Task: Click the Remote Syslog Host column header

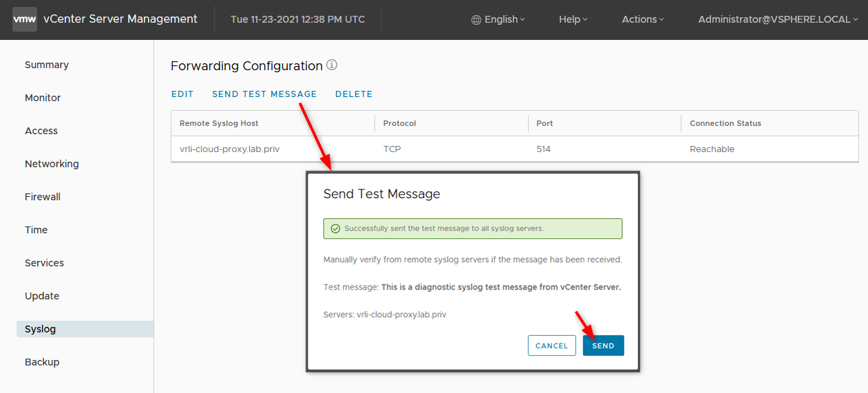Action: pos(219,123)
